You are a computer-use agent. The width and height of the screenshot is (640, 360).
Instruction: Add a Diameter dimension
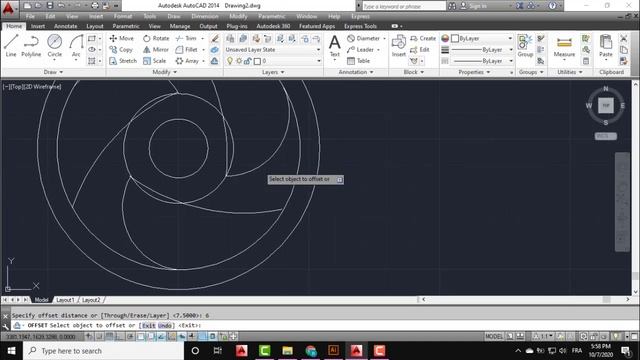[363, 38]
